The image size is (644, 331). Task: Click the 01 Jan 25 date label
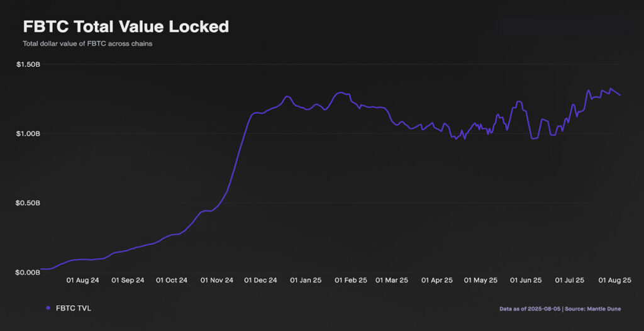(x=306, y=281)
